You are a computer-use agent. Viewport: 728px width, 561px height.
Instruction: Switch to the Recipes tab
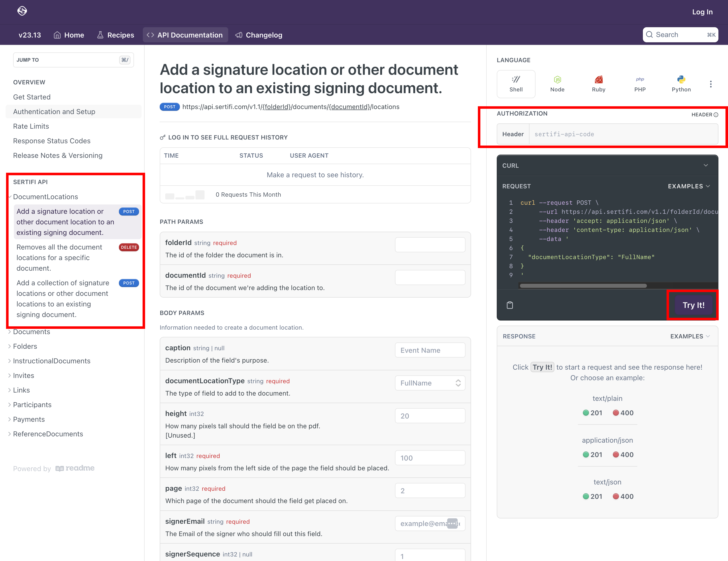tap(115, 35)
